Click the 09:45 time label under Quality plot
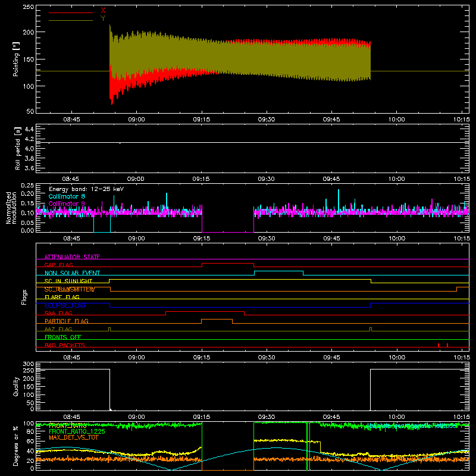The height and width of the screenshot is (476, 476). pos(331,417)
